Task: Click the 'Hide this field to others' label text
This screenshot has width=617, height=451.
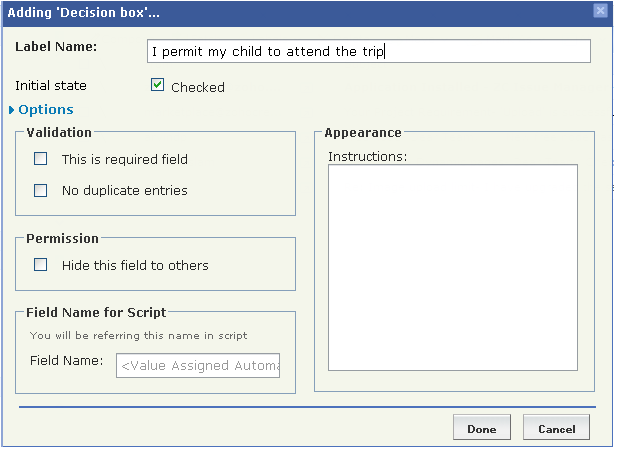Action: [135, 265]
